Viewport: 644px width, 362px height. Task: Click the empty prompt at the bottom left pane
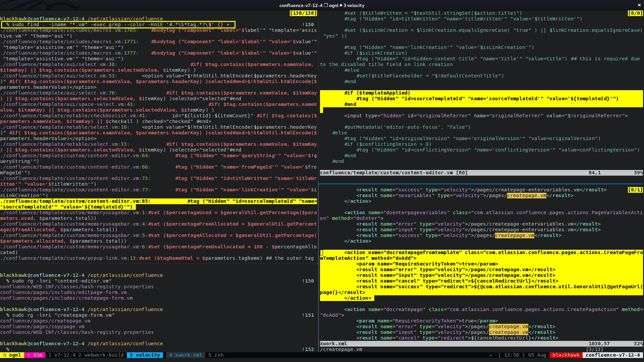pos(7,349)
